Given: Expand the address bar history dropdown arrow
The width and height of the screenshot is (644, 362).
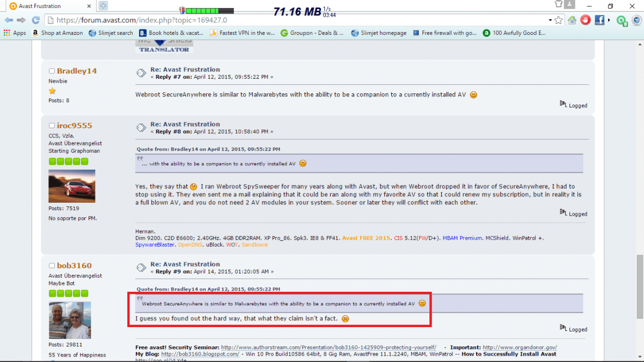Looking at the screenshot, I should [x=551, y=20].
